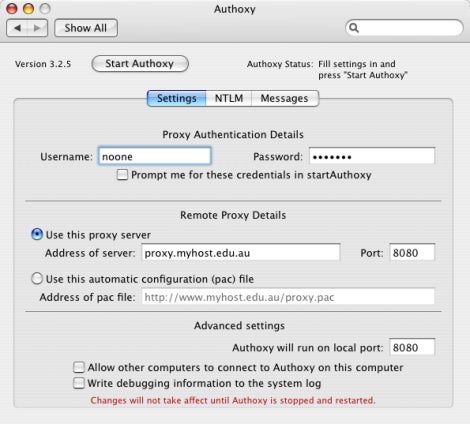Choose the automatic configuration pac file option
The width and height of the screenshot is (470, 424).
(37, 278)
